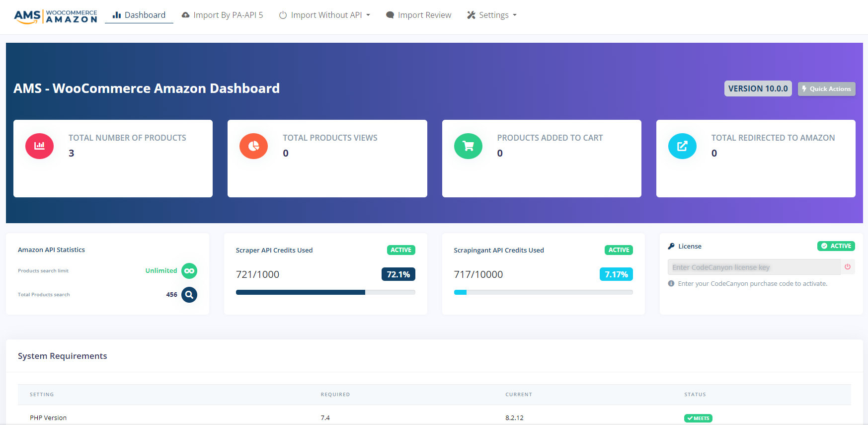
Task: Click the CodeCanyon purchase code hint text
Action: tap(753, 284)
